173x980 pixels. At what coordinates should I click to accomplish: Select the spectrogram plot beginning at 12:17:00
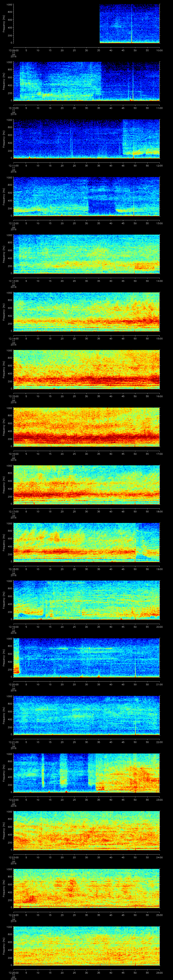pos(87,485)
